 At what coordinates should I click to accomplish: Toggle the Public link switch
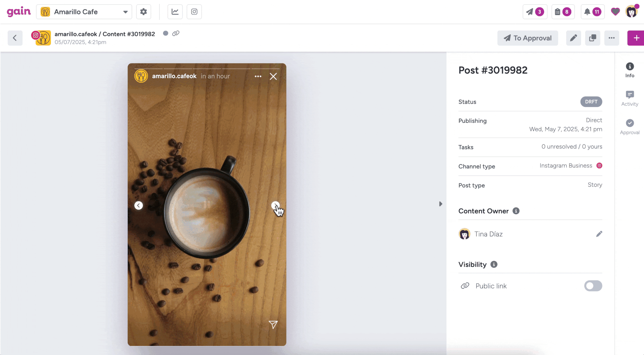tap(593, 286)
